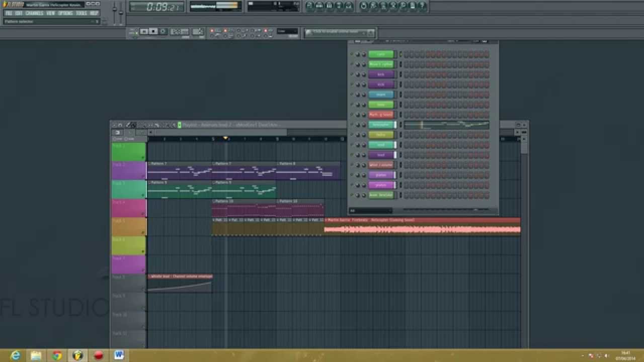
Task: Click the Render to audio shortcut icon
Action: pyautogui.click(x=383, y=6)
